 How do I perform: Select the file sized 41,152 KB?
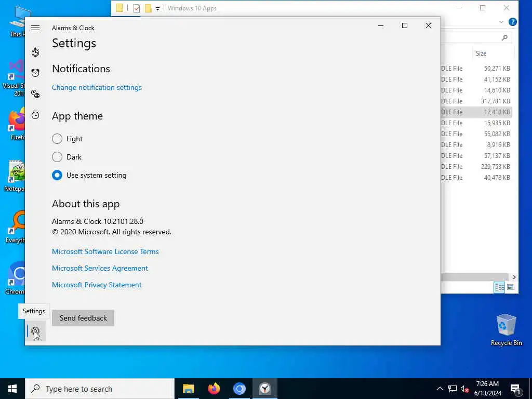(476, 79)
